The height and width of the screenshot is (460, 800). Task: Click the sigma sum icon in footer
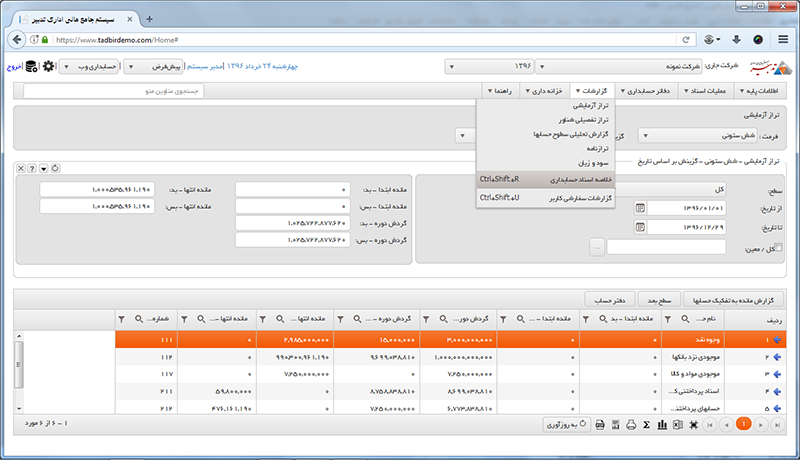647,425
